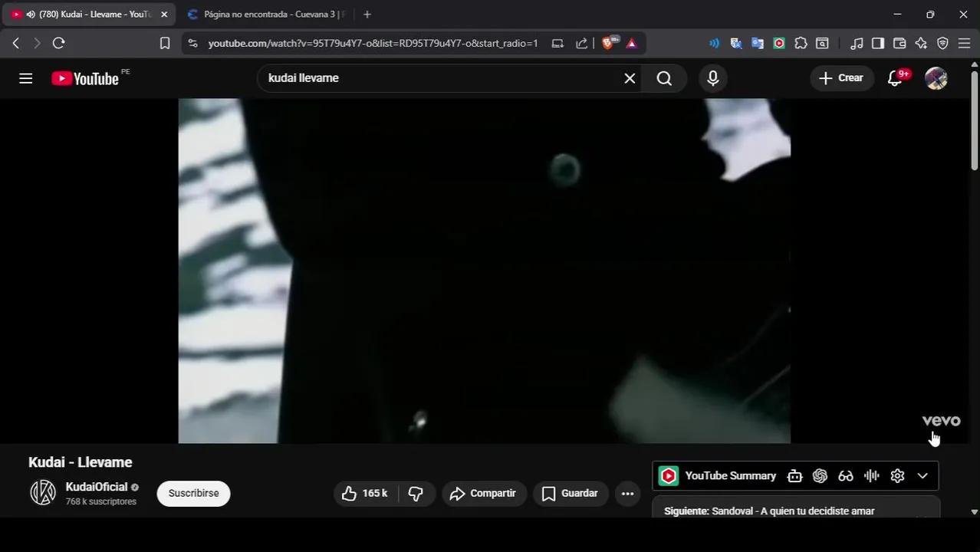Viewport: 980px width, 552px height.
Task: Expand the YouTube Summary panel chevron
Action: (x=922, y=476)
